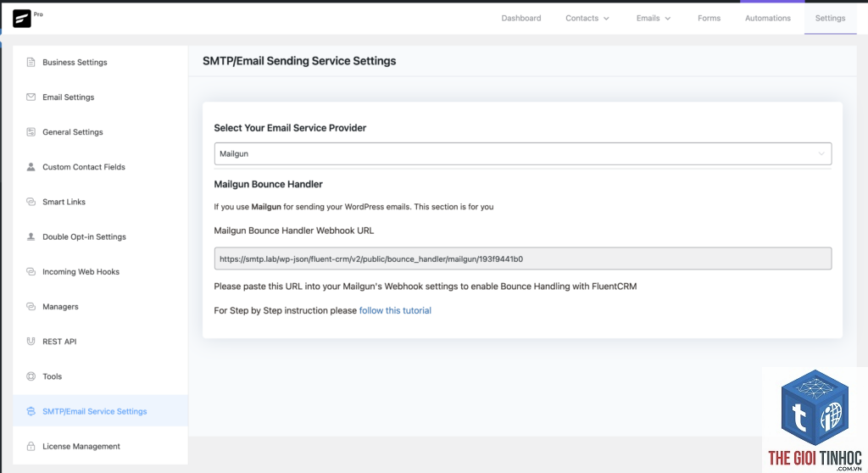The image size is (868, 473).
Task: Click the 'If you use Mailgun' description text
Action: click(353, 207)
